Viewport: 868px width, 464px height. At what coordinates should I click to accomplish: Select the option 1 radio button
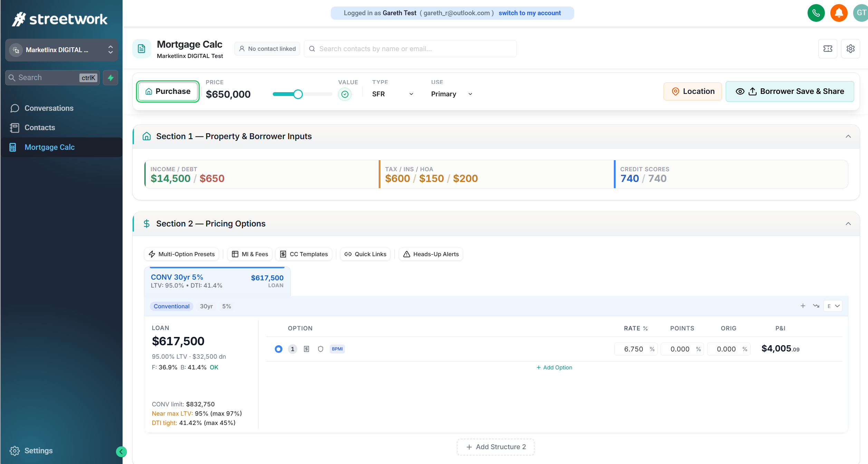tap(278, 349)
